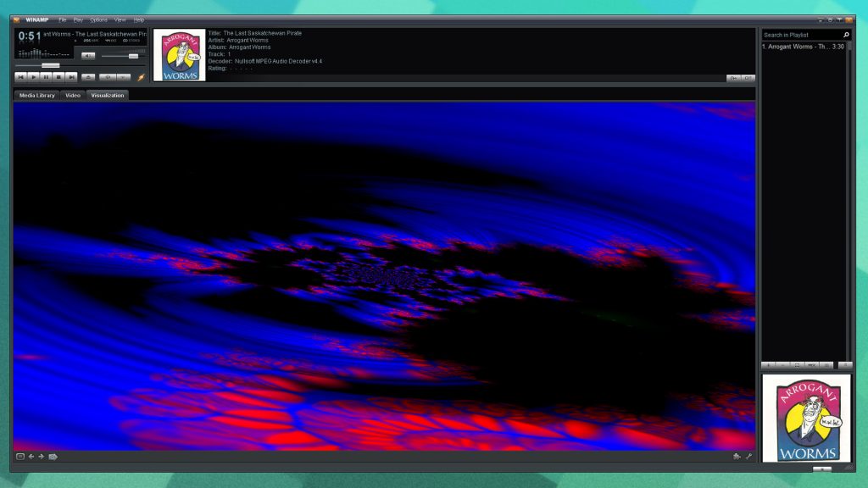868x488 pixels.
Task: Toggle repeat playback mode
Action: click(x=123, y=76)
